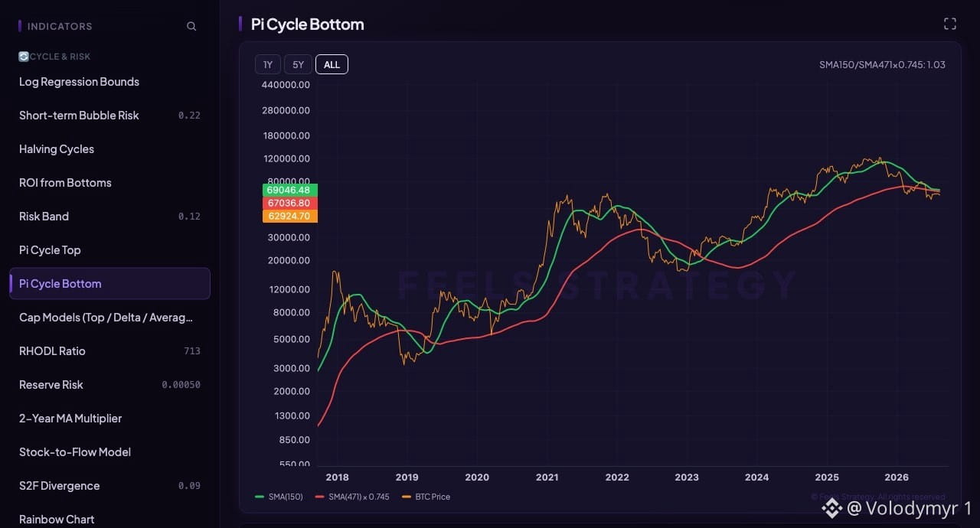Click the 440000.00 y-axis label
The height and width of the screenshot is (528, 980).
pyautogui.click(x=286, y=85)
